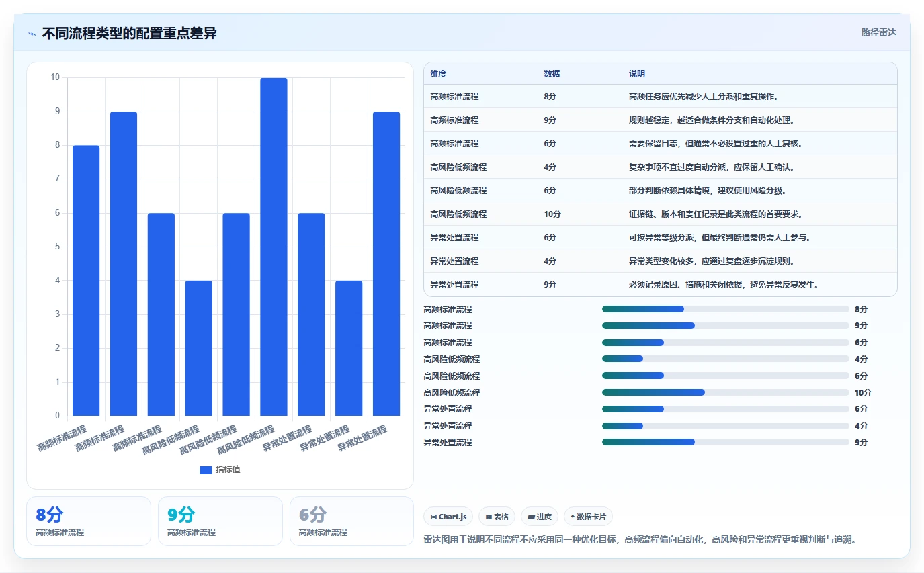Screen dimensions: 924x573
Task: Click the lightning icon beside the page title
Action: (32, 34)
